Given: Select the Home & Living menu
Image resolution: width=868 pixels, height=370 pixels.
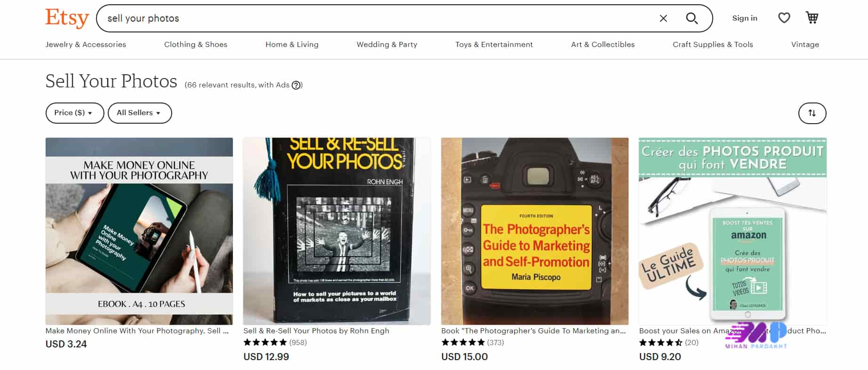Looking at the screenshot, I should 292,45.
